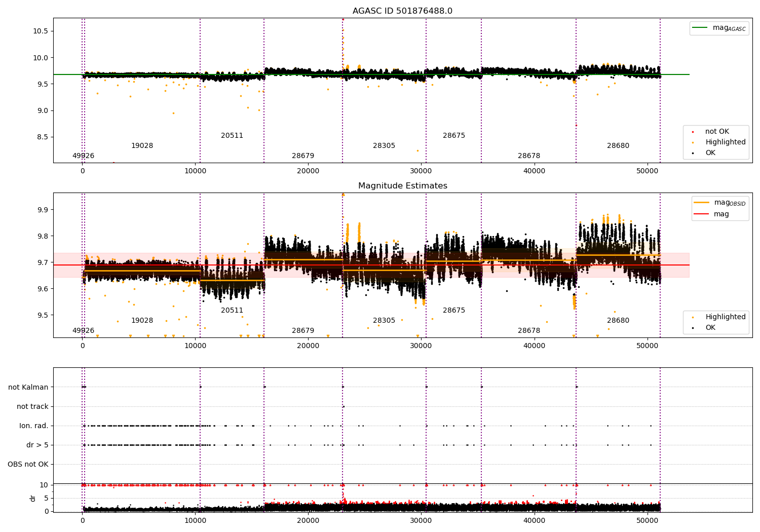Screen dimensions: 760x532
Task: Select the orange mag OBSID legend line
Action: [701, 203]
